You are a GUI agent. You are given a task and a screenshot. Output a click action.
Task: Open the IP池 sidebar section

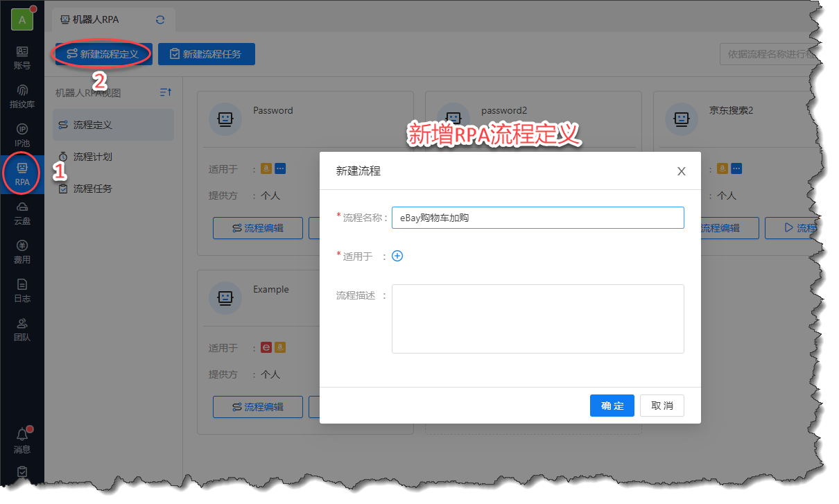(22, 136)
